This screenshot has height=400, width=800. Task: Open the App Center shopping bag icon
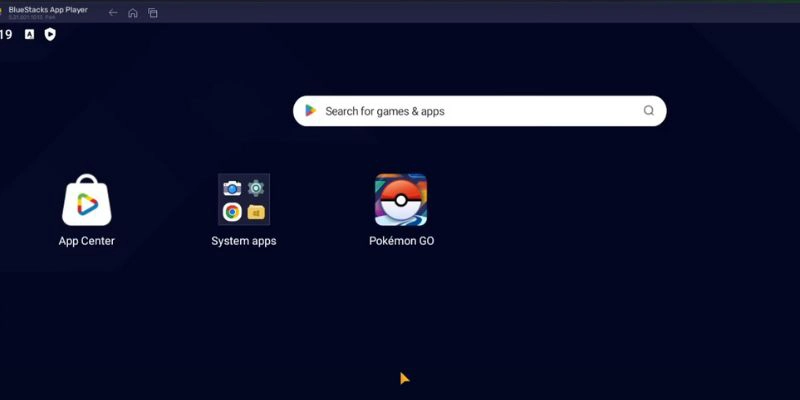[x=87, y=200]
